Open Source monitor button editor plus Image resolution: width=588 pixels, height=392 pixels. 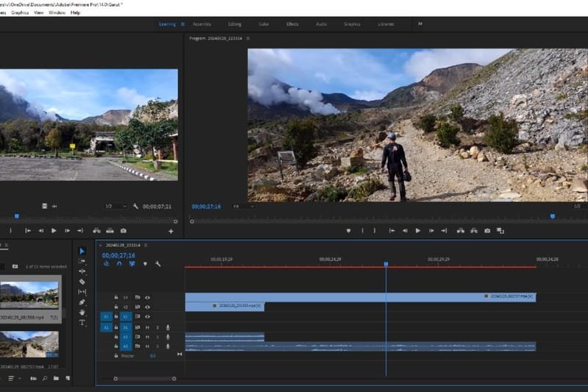(171, 232)
